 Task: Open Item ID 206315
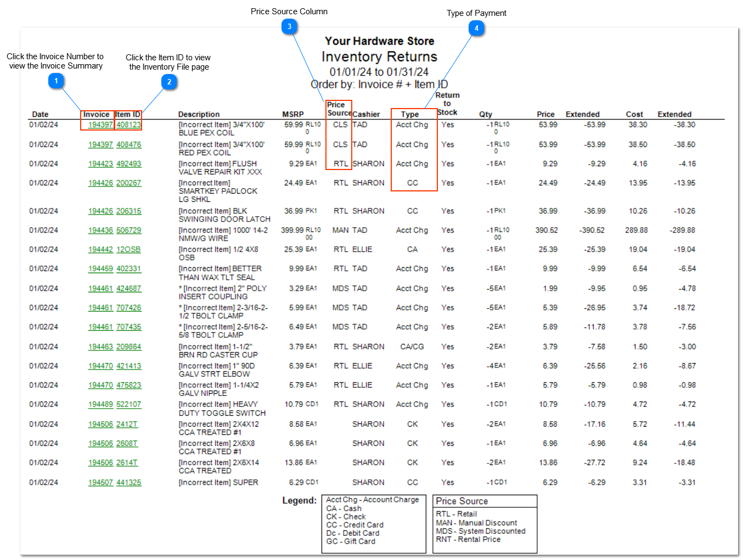tap(128, 211)
